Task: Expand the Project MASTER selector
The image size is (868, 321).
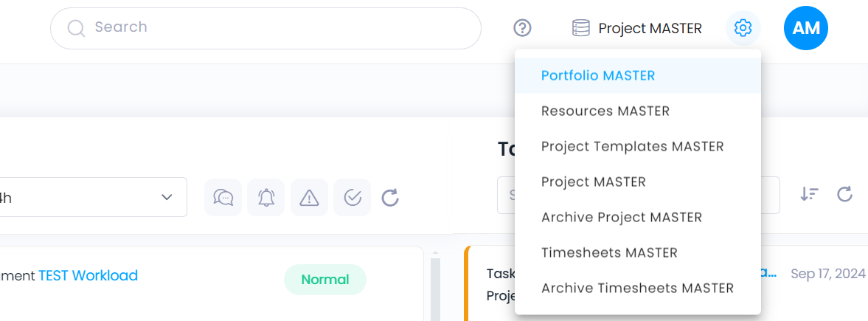Action: [x=636, y=28]
